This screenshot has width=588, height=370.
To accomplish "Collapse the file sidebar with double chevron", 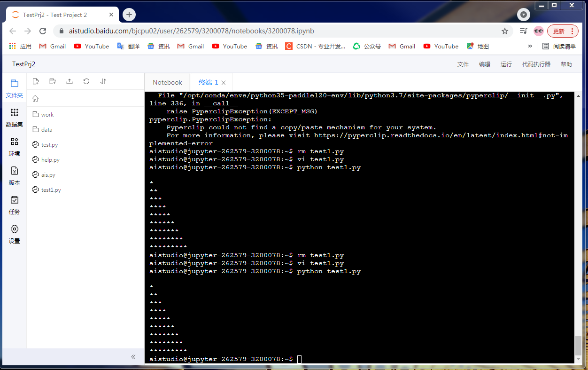I will click(133, 357).
